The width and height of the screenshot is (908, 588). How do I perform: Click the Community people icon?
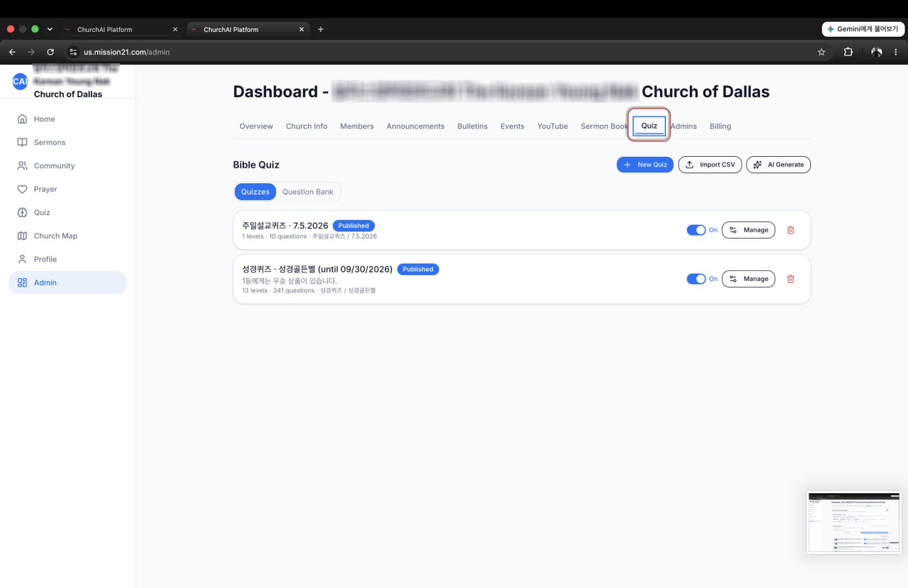pos(22,165)
